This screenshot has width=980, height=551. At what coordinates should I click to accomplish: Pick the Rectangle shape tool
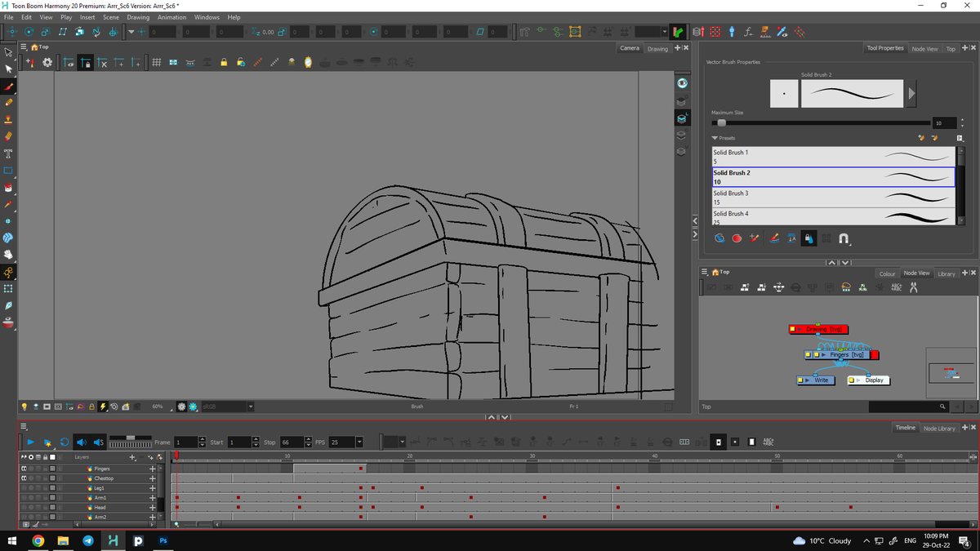tap(9, 171)
